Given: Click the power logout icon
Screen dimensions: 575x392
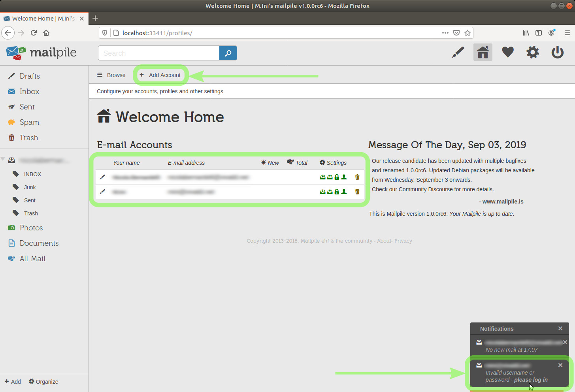Looking at the screenshot, I should click(558, 52).
